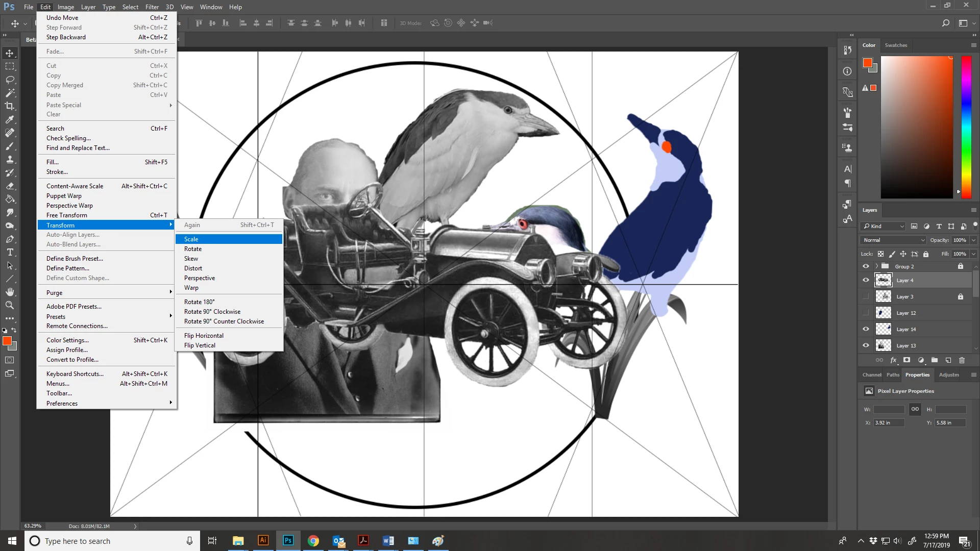Hide Layer 14 using its eye icon
980x551 pixels.
coord(866,329)
